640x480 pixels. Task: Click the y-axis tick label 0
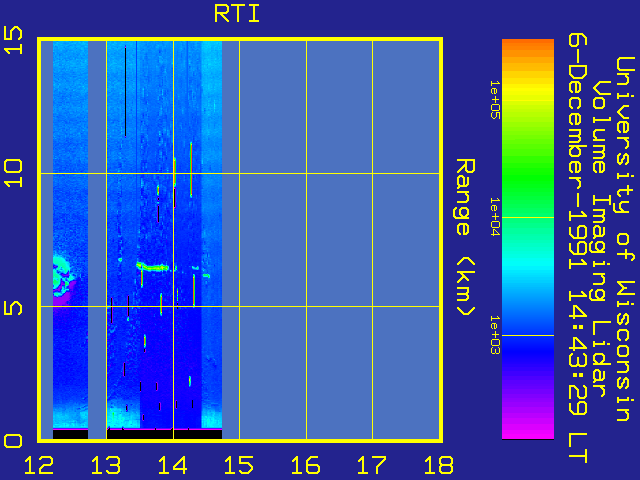click(13, 441)
